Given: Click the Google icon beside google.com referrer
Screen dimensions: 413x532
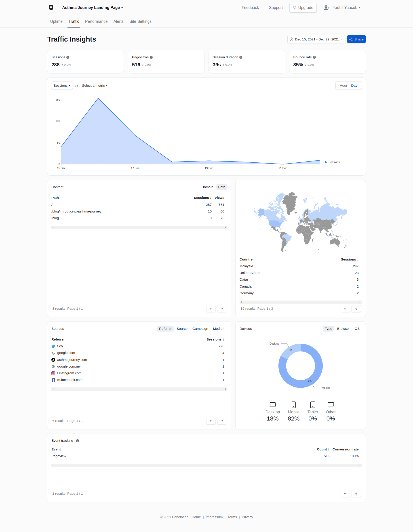Looking at the screenshot, I should 53,353.
